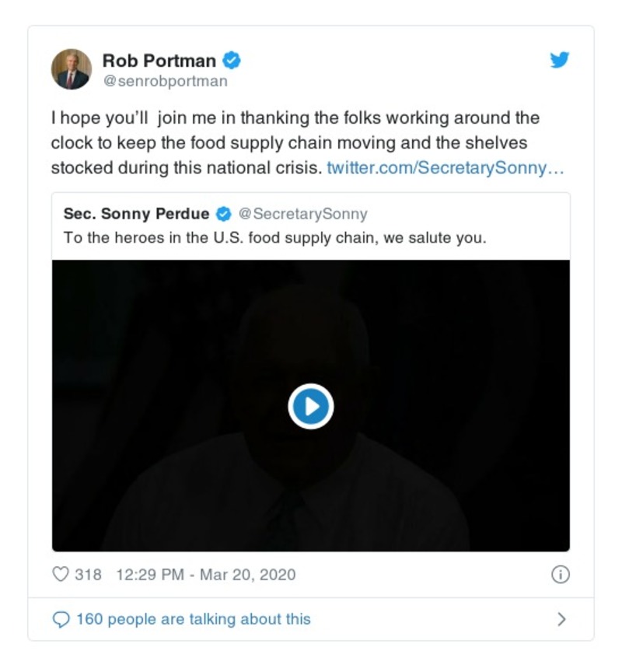Click the Sec. Sonny Perdue name
Screen dimensions: 622x672
point(136,214)
